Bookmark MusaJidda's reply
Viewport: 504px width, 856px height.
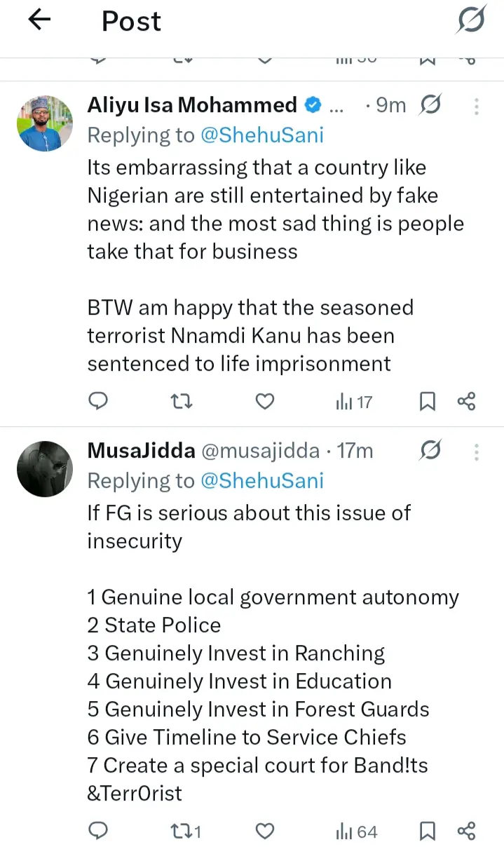click(427, 831)
